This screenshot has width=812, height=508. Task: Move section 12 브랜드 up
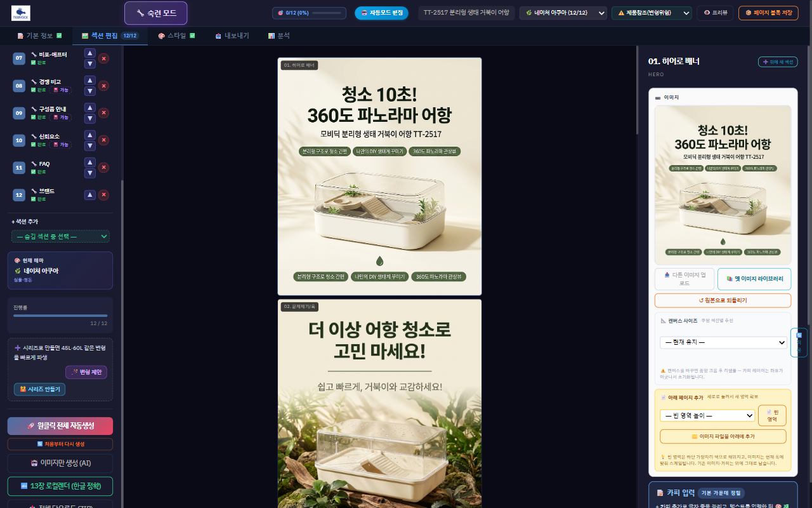click(90, 195)
